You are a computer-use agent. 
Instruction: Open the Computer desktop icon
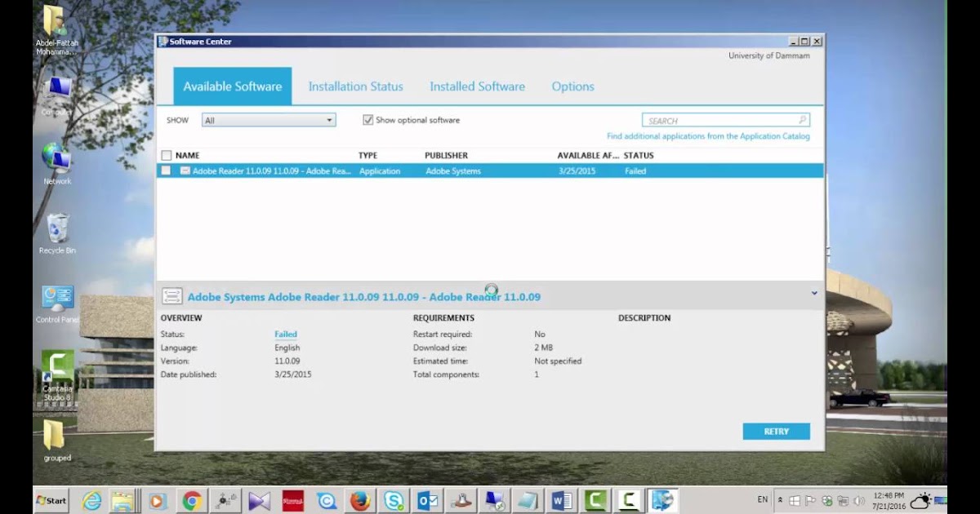point(56,96)
